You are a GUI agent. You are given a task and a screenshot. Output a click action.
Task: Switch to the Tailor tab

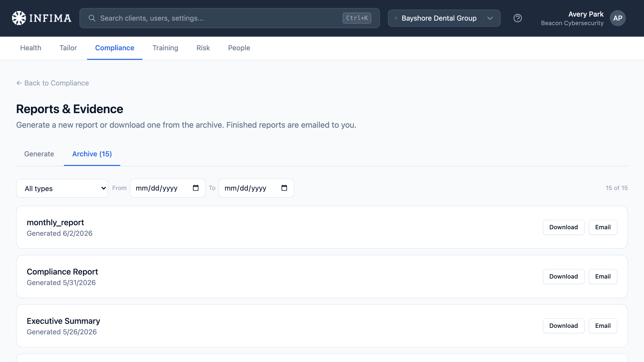pyautogui.click(x=68, y=48)
